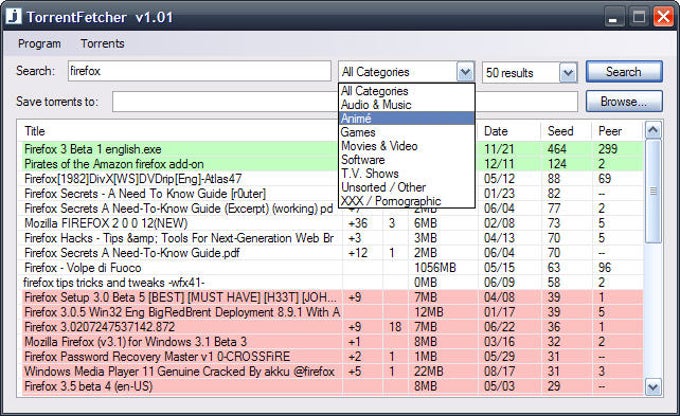Click 22MB size in Windows Media Player row
Image resolution: width=680 pixels, height=416 pixels.
tap(428, 371)
